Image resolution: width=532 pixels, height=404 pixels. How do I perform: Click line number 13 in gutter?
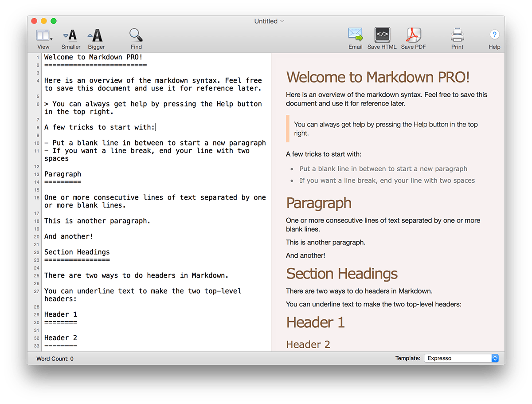click(x=37, y=175)
